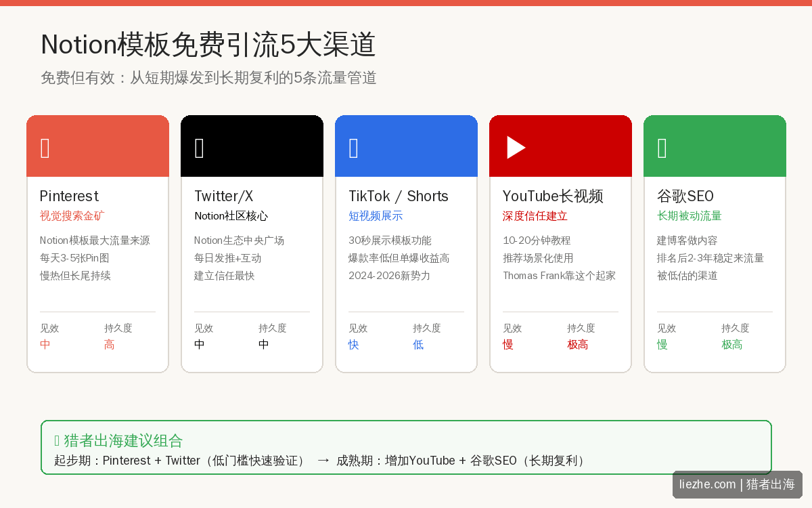
Task: Select the Pinterest card title
Action: 69,196
